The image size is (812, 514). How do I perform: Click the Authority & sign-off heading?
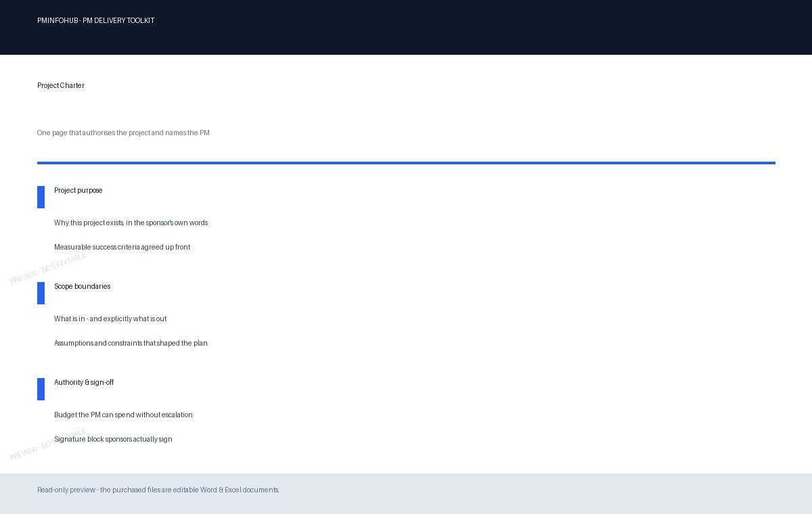coord(84,382)
